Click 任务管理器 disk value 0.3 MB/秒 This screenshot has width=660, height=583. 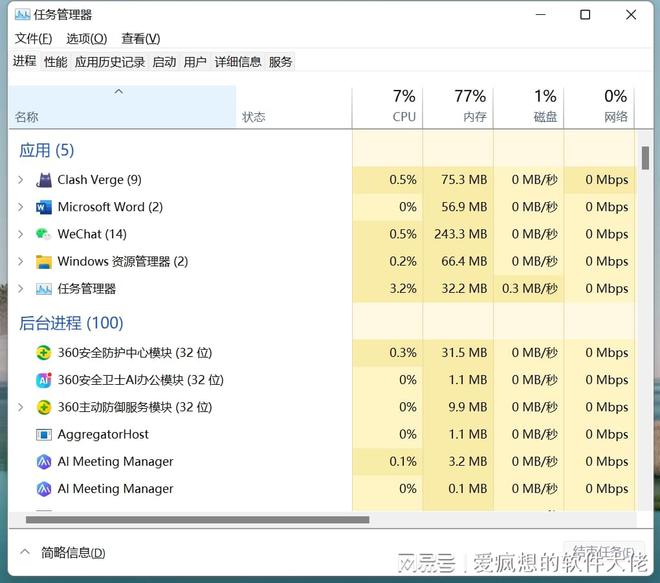530,289
